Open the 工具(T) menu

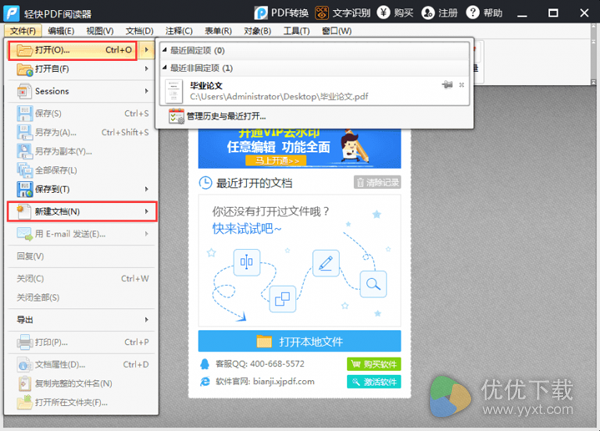(x=297, y=31)
